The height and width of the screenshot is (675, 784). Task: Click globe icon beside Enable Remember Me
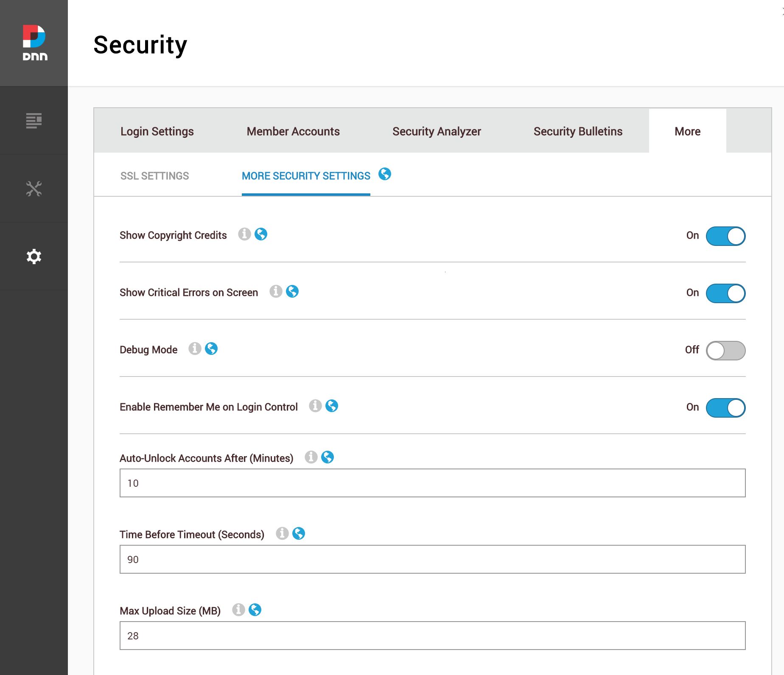333,406
